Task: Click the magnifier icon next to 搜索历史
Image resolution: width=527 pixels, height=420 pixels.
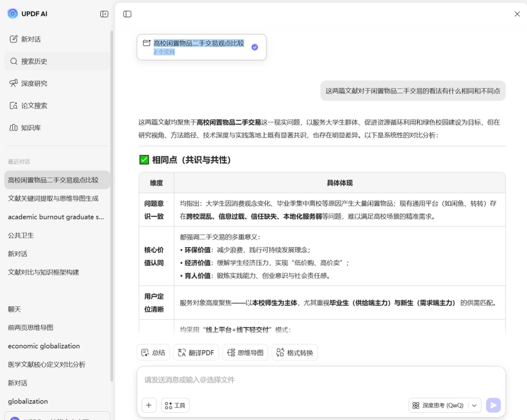Action: point(13,61)
